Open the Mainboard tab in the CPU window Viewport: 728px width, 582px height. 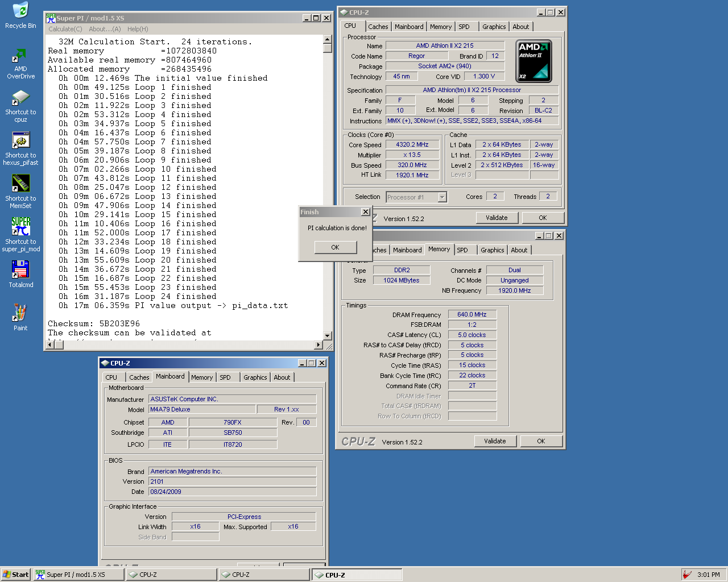(409, 27)
